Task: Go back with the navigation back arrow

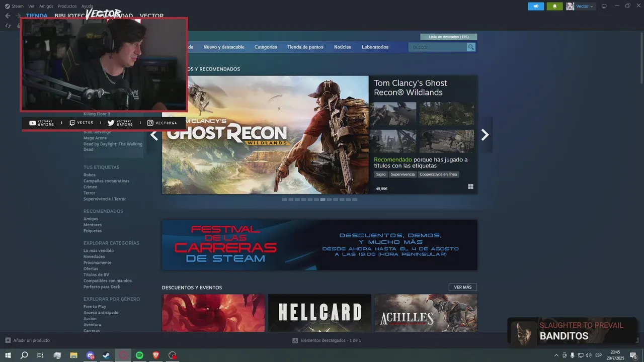Action: pos(8,16)
